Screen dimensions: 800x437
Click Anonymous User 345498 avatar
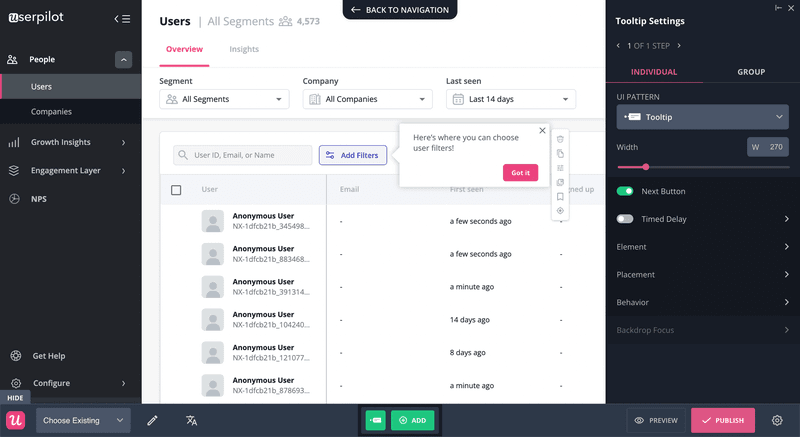click(x=212, y=221)
